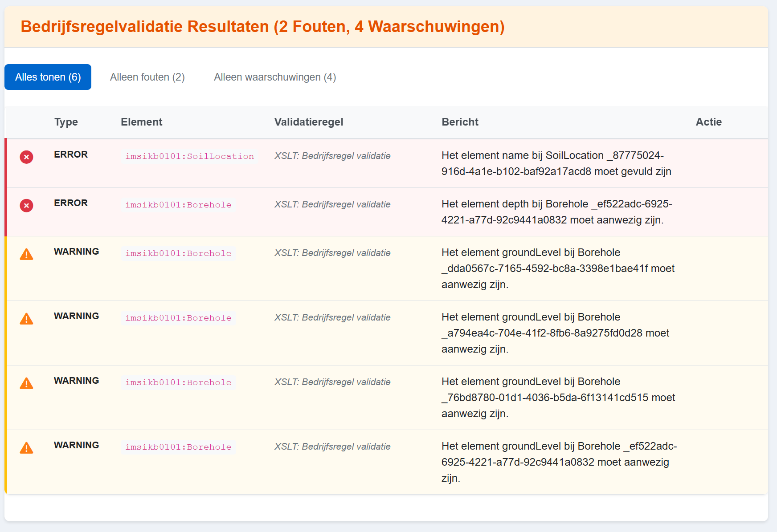Click the Element column header
Viewport: 777px width, 532px height.
[141, 122]
